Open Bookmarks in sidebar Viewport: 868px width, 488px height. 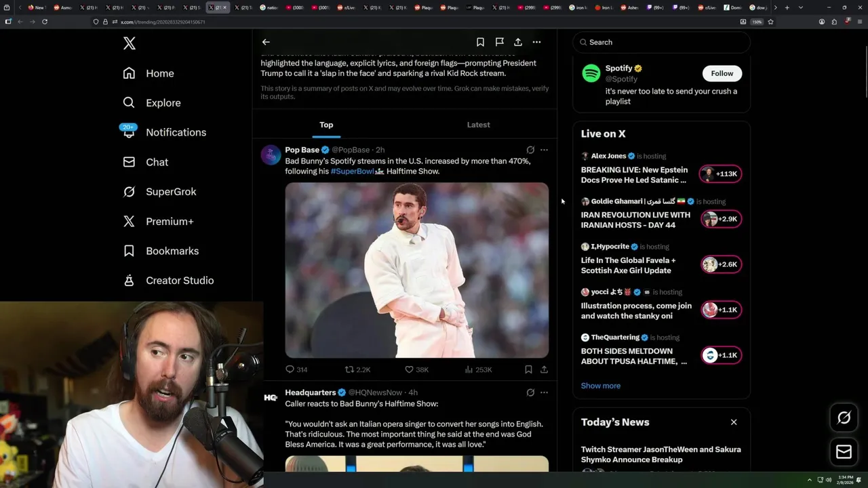pyautogui.click(x=161, y=251)
